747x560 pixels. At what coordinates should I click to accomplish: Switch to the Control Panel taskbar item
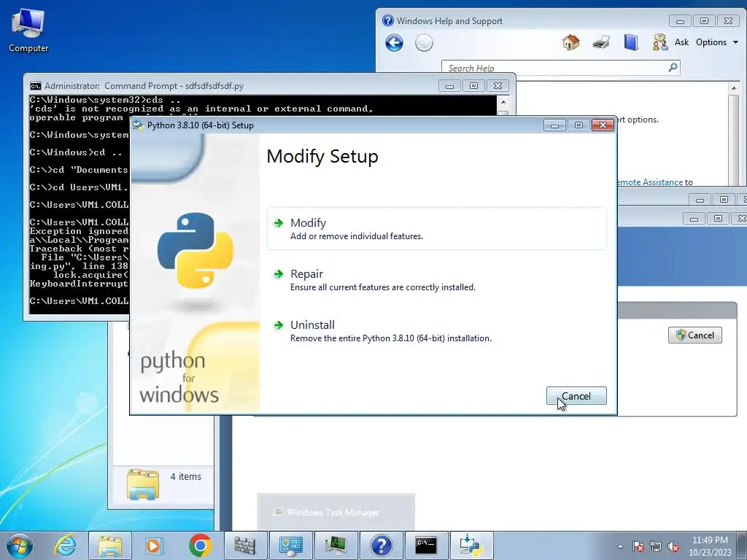click(290, 545)
